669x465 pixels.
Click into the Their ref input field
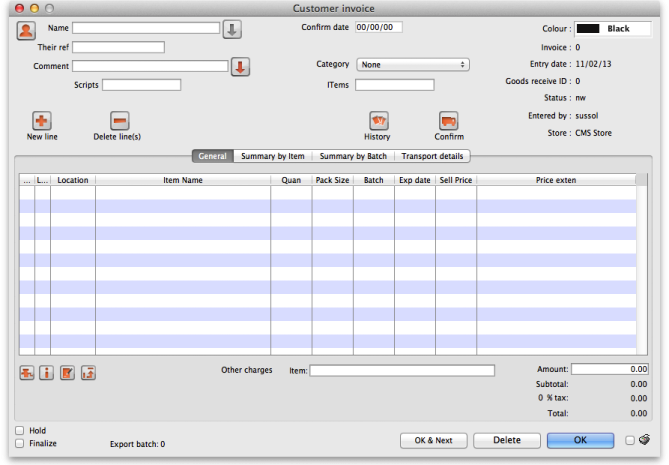point(118,47)
